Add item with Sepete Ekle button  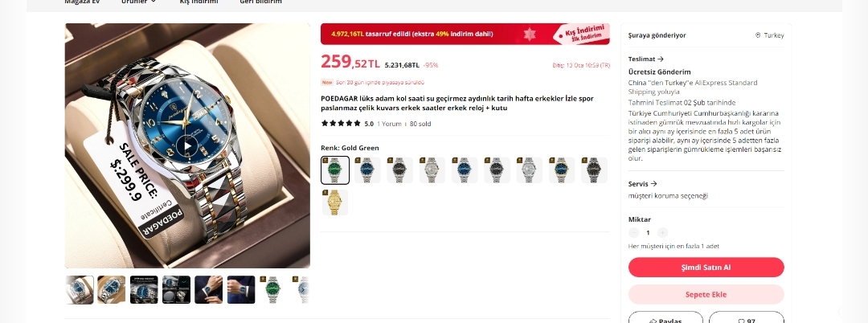[706, 294]
